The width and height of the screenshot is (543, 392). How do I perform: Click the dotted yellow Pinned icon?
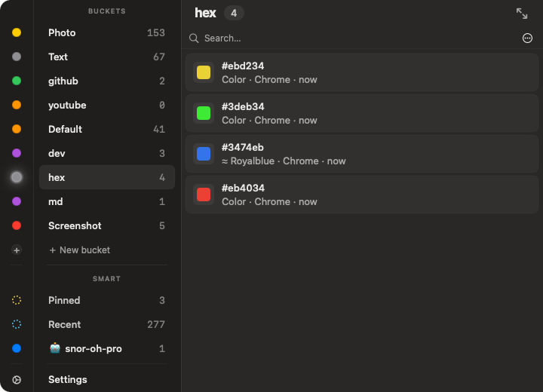coord(17,300)
